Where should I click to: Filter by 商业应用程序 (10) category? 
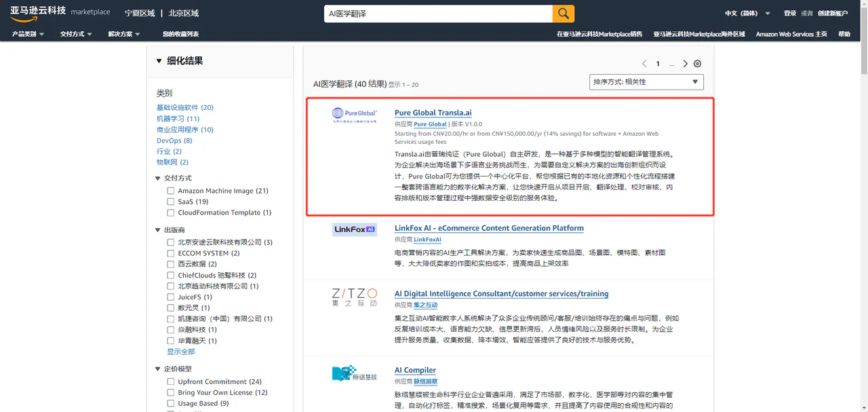coord(185,130)
